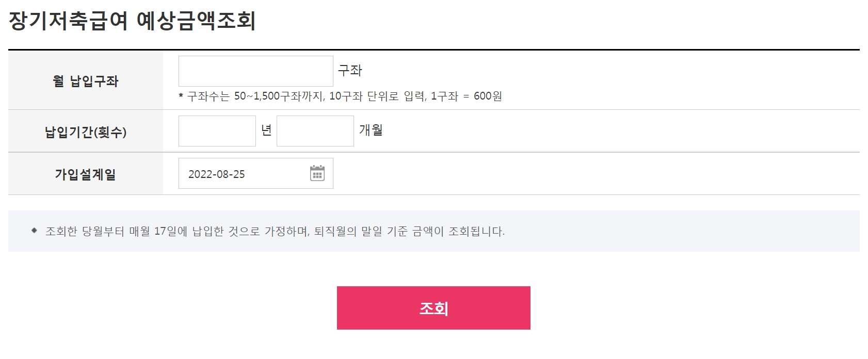The image size is (868, 359).
Task: Click the '10구좌 단위로 입력' hint phrase
Action: [x=378, y=96]
